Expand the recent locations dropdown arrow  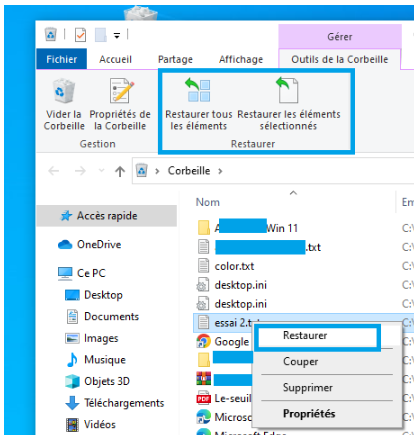(101, 171)
